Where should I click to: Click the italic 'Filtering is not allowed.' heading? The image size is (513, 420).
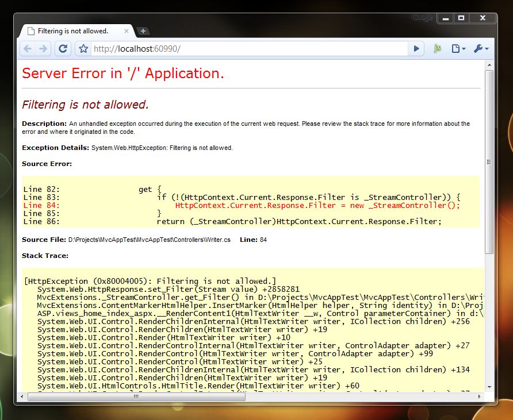(x=85, y=105)
